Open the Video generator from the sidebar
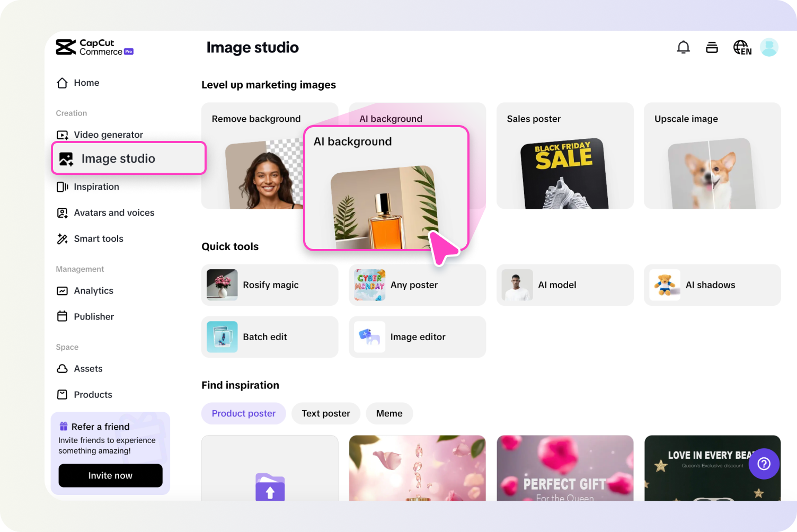The height and width of the screenshot is (532, 797). click(x=108, y=135)
